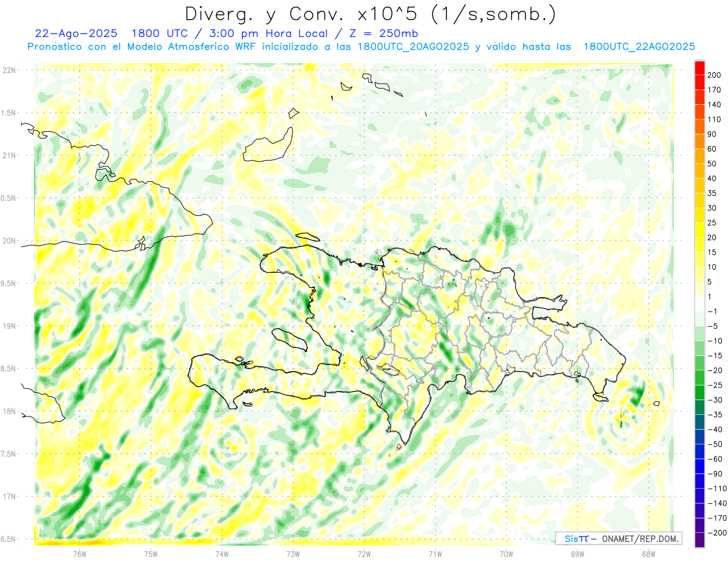Viewport: 728px width, 562px height.
Task: Click the red swatch above 200 on the colorbar
Action: click(699, 68)
